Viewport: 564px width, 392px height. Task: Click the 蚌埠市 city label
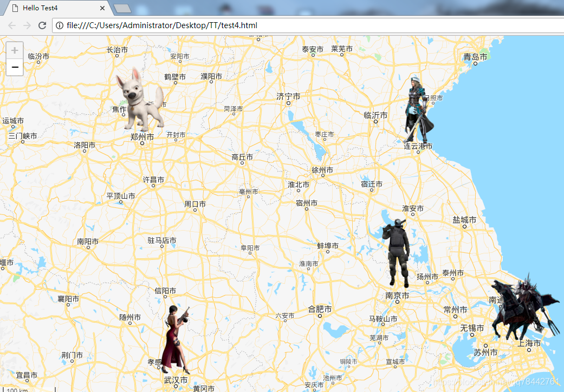[328, 246]
